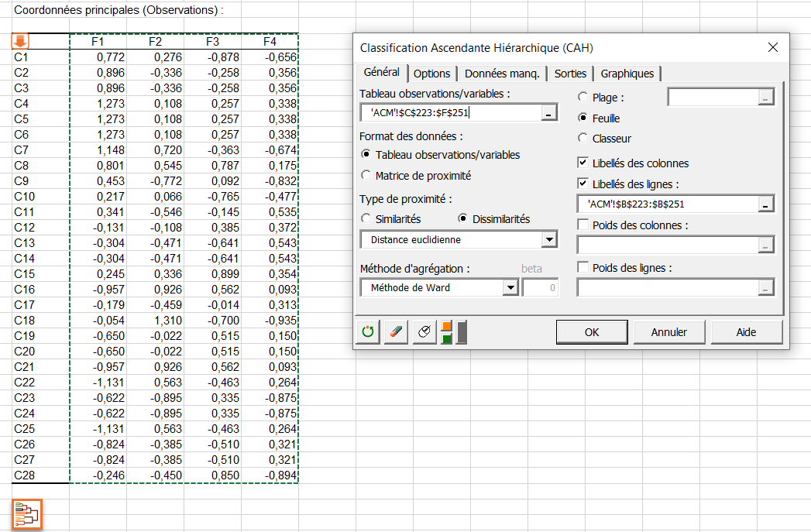Click the orange down-arrow icon above C1
Viewport: 811px width, 532px height.
click(20, 41)
